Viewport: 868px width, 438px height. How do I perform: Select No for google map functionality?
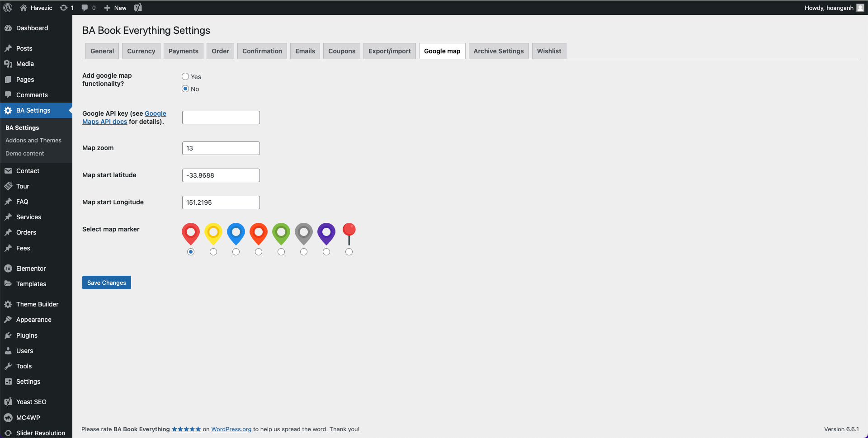pos(185,89)
